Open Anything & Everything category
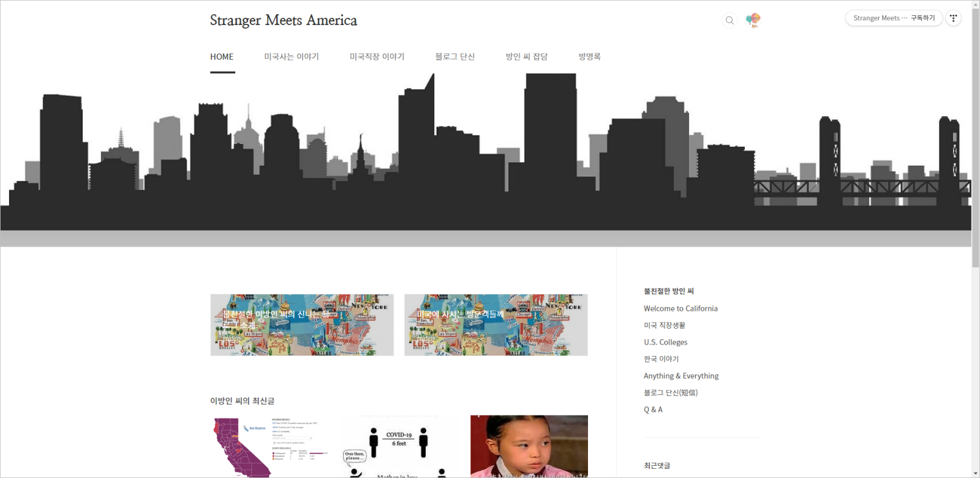Image resolution: width=980 pixels, height=478 pixels. tap(681, 376)
